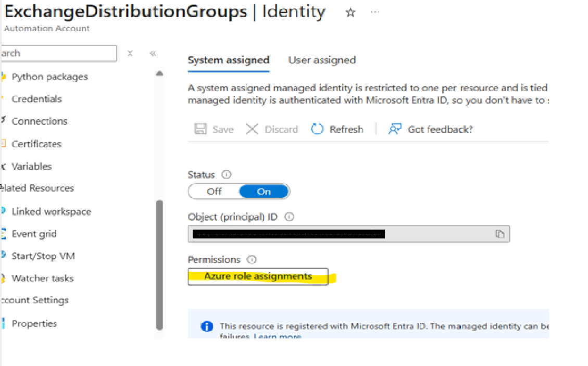Click the Refresh circular arrow icon
The width and height of the screenshot is (588, 366).
point(317,129)
